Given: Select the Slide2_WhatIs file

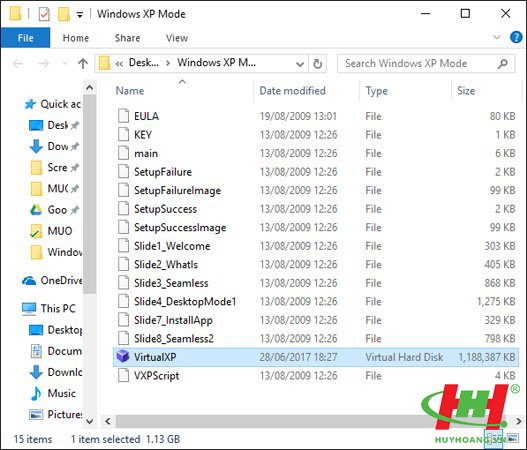Looking at the screenshot, I should 316,264.
